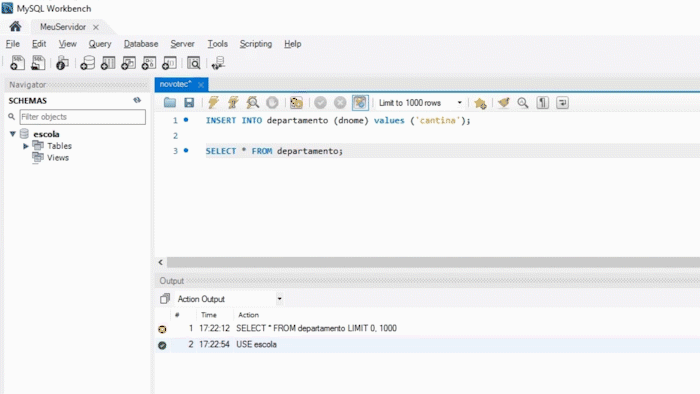This screenshot has height=394, width=700.
Task: Create a new view toolbar icon
Action: point(128,63)
